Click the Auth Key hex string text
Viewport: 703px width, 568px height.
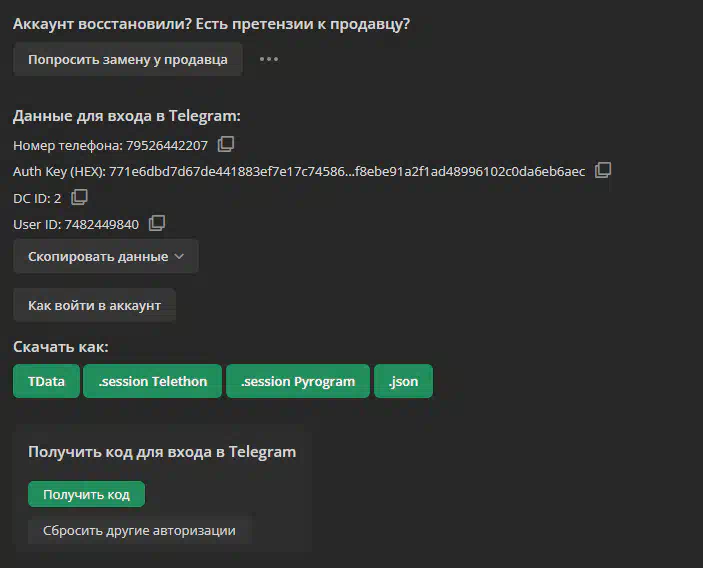346,171
